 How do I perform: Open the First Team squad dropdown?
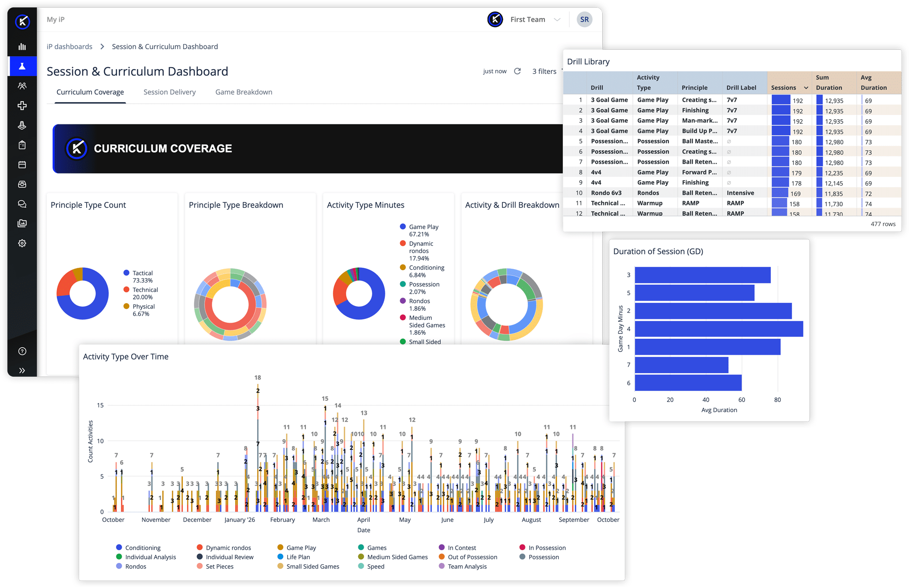pos(535,19)
